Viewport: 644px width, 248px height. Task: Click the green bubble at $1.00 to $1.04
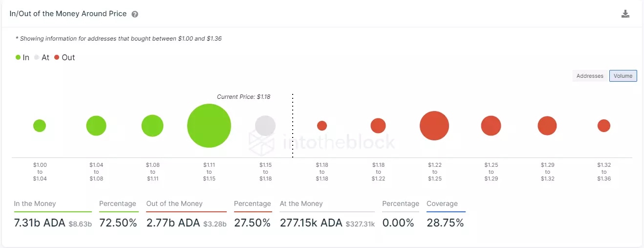pyautogui.click(x=40, y=126)
